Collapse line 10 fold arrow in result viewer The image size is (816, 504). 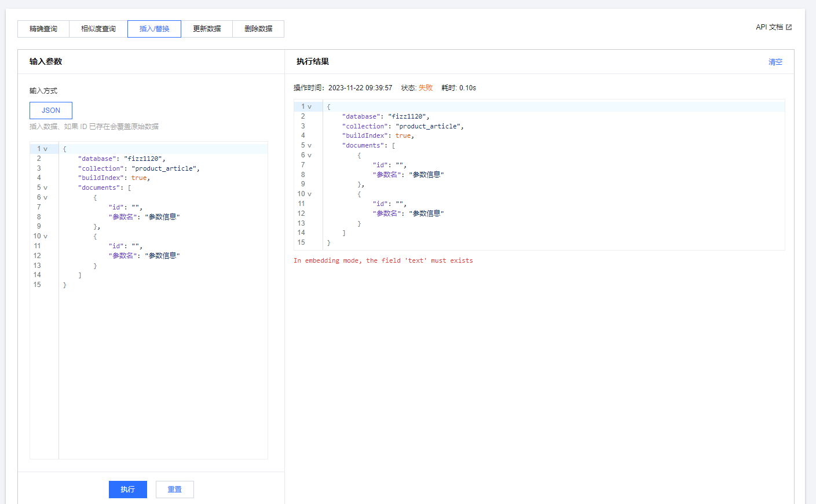click(x=310, y=194)
